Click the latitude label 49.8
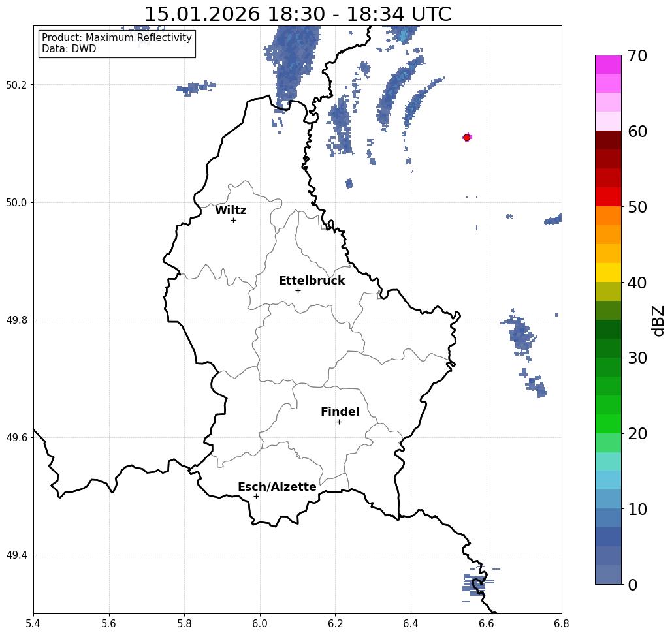The width and height of the screenshot is (672, 635). pos(16,320)
